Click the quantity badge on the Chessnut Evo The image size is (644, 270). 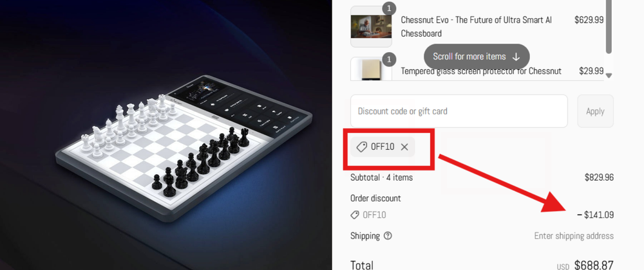(388, 8)
